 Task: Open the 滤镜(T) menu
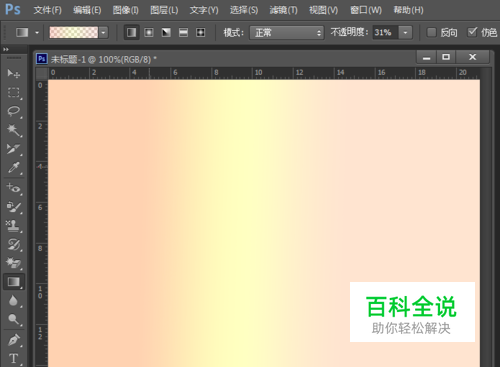(x=283, y=10)
